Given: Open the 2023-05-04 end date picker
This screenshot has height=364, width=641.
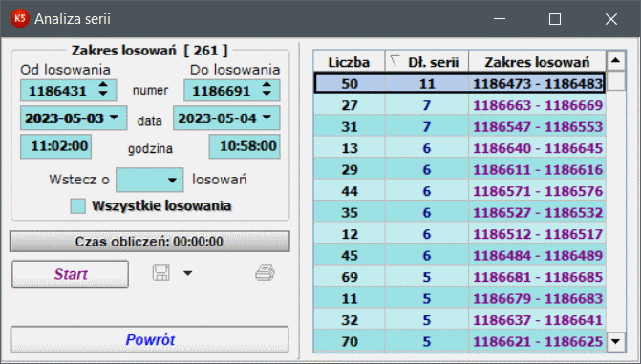Looking at the screenshot, I should coord(267,118).
